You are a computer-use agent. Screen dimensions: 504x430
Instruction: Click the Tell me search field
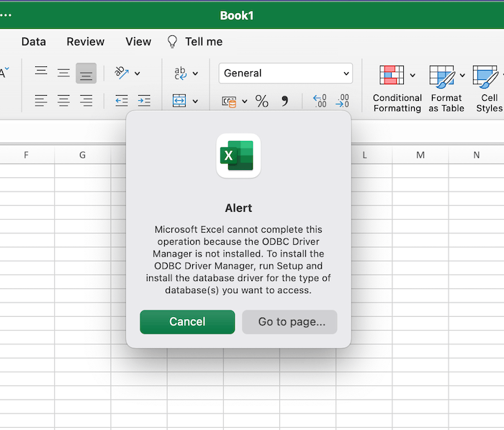(204, 42)
